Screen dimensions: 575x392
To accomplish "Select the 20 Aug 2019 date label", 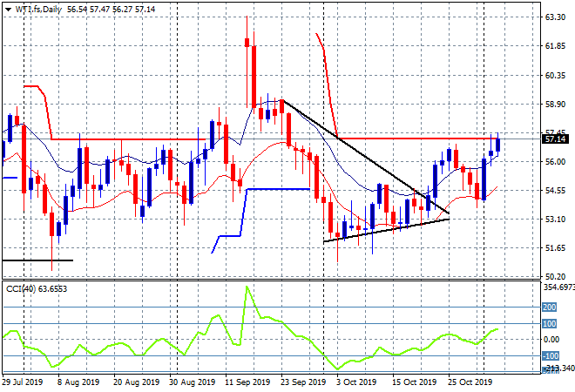I will tap(137, 382).
